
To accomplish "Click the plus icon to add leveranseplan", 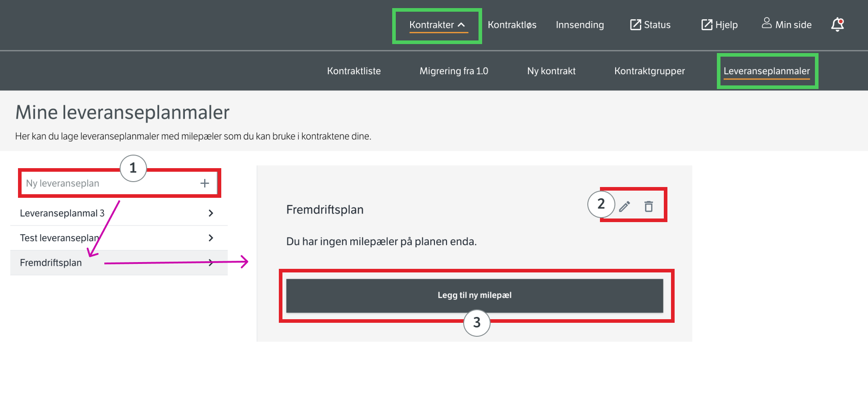I will pos(205,183).
